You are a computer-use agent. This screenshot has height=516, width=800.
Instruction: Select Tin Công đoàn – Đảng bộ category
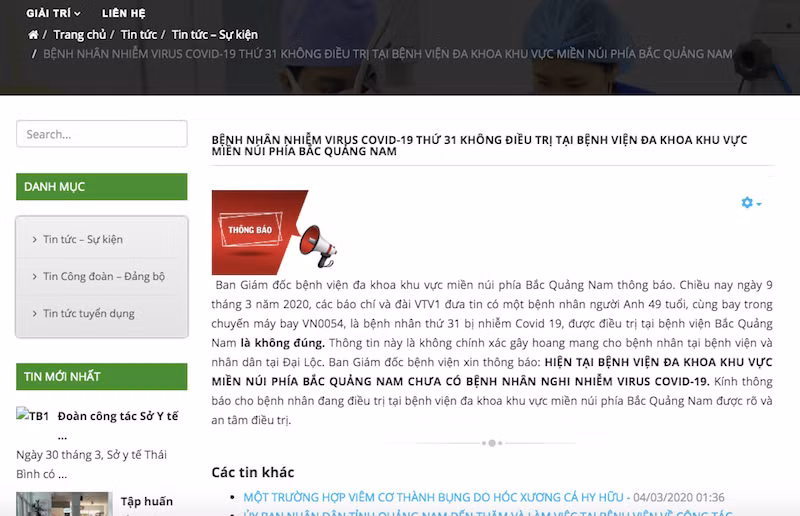(104, 276)
